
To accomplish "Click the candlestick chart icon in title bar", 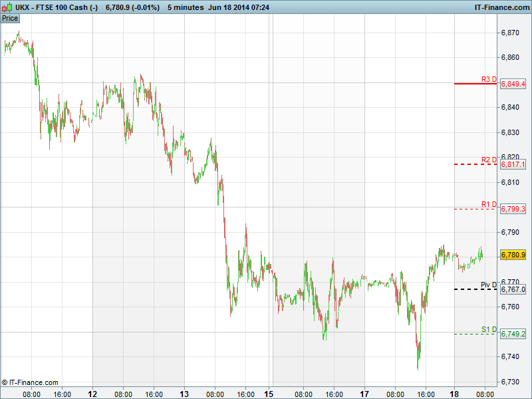I will point(7,7).
